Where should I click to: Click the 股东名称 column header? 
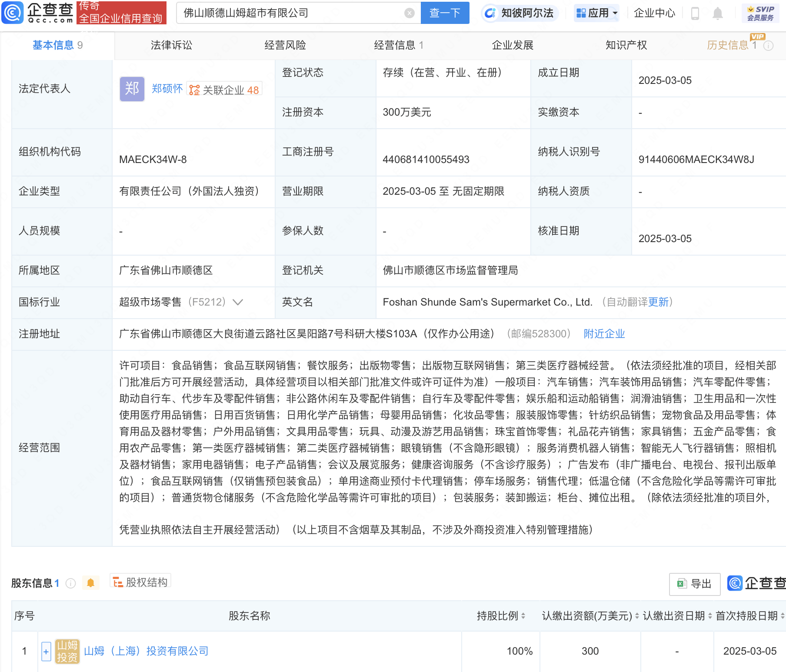coord(250,616)
